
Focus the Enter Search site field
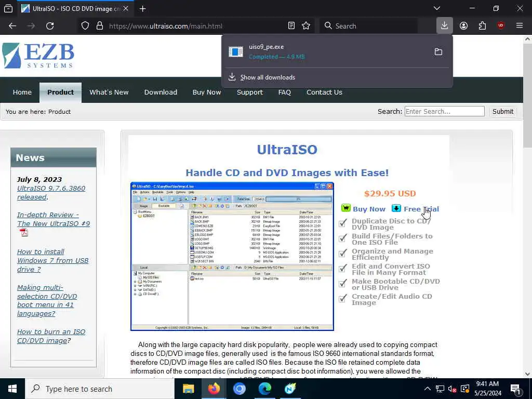[x=445, y=111]
